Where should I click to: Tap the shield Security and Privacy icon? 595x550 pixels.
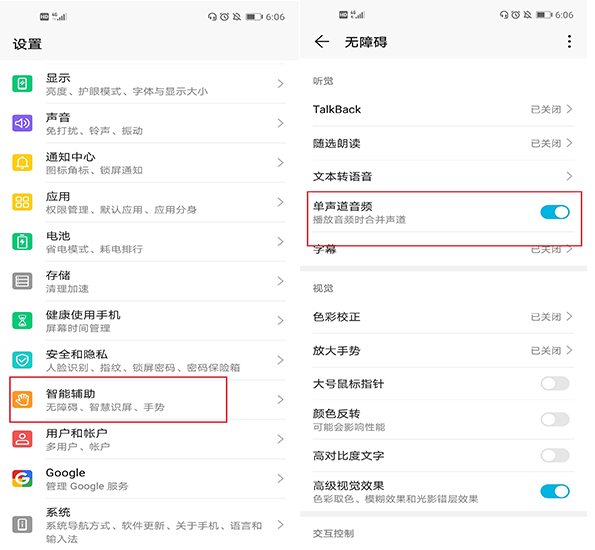22,360
